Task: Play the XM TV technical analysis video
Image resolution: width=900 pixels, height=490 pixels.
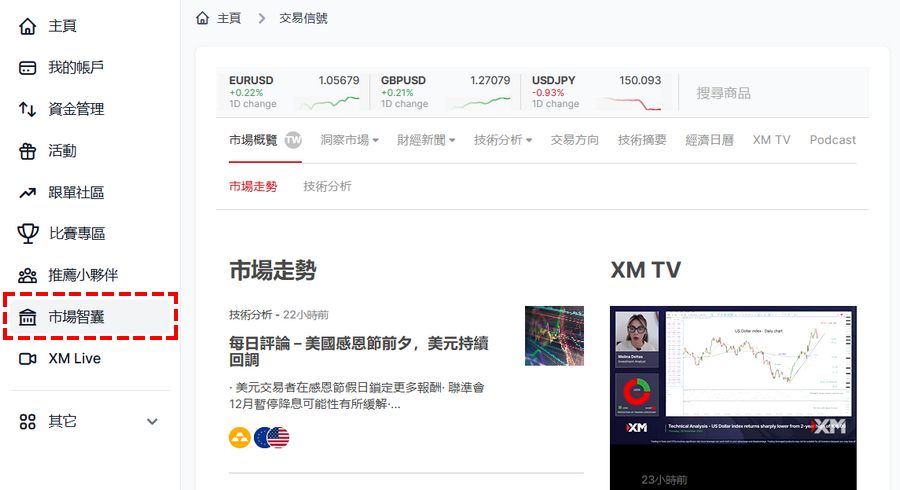Action: (733, 375)
